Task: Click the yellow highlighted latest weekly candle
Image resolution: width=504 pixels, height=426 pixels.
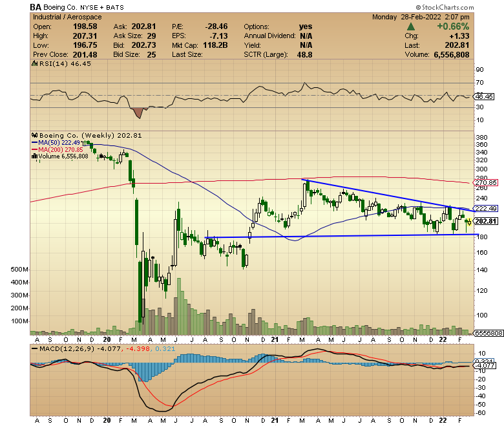Action: pyautogui.click(x=469, y=222)
